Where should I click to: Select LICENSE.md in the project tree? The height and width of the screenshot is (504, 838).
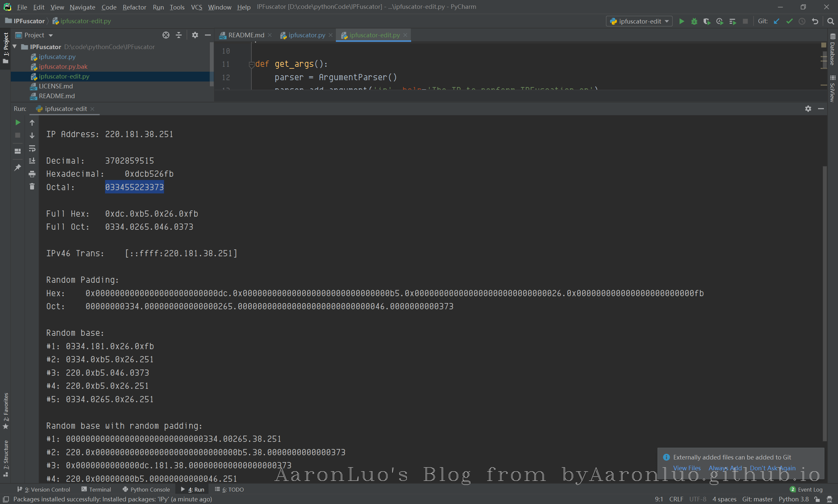[56, 86]
